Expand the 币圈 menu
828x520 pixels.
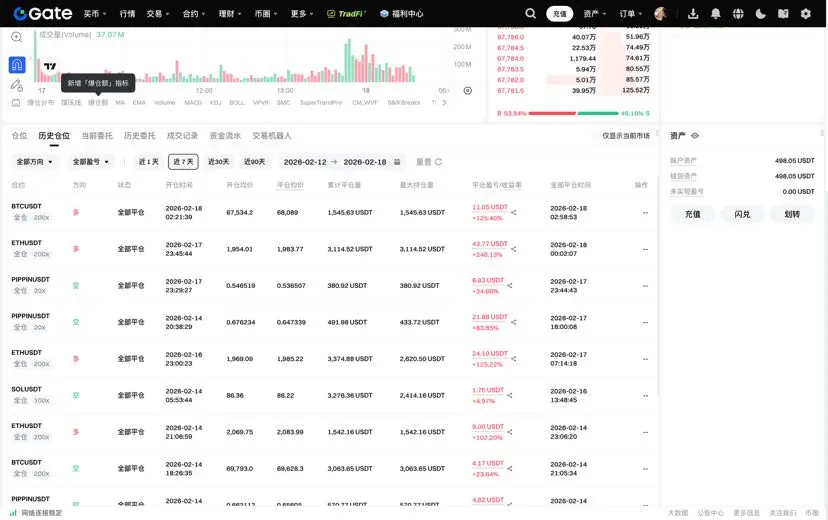click(266, 14)
